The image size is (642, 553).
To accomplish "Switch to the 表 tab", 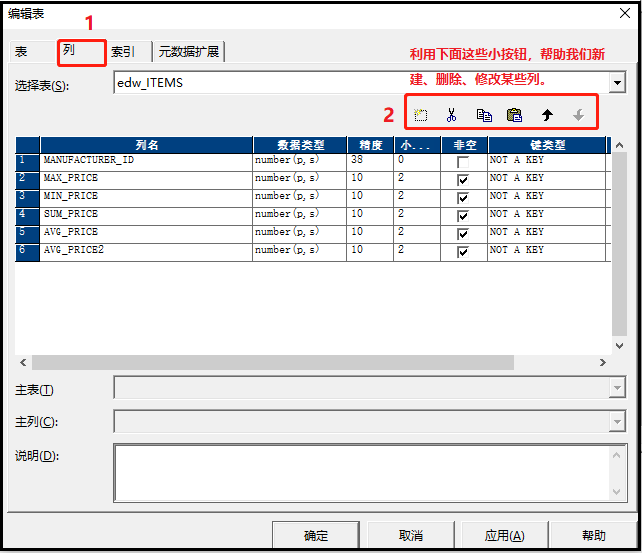I will 32,52.
